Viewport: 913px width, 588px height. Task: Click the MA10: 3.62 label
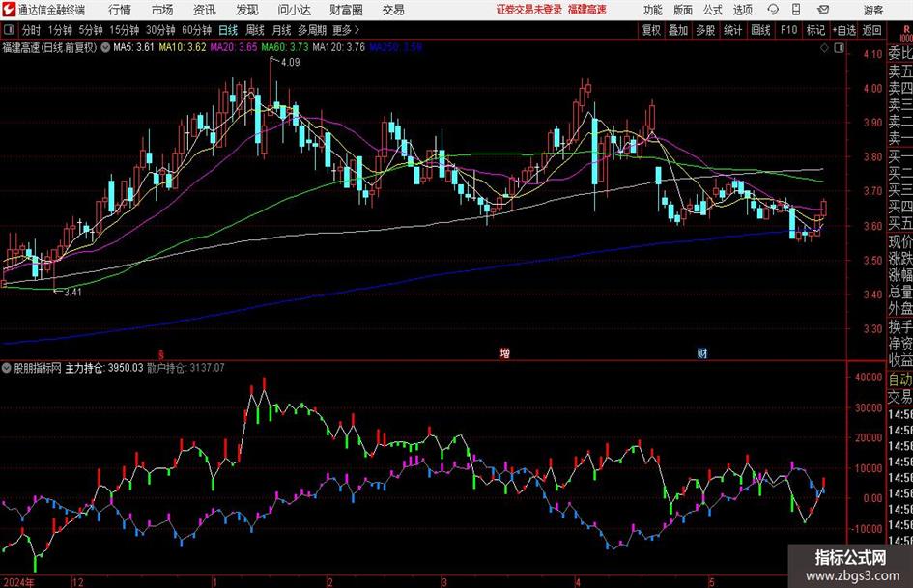(183, 47)
